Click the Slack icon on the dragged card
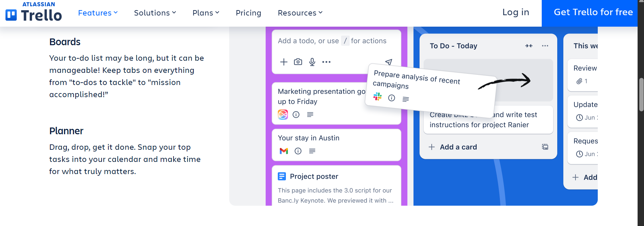Screen dimensions: 644x226 point(378,97)
